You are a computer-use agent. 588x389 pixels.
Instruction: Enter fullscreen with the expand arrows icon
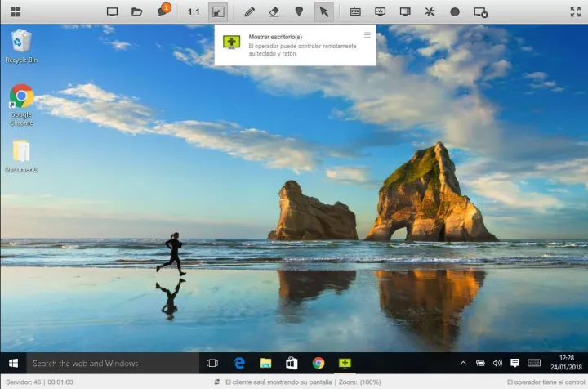tap(574, 12)
